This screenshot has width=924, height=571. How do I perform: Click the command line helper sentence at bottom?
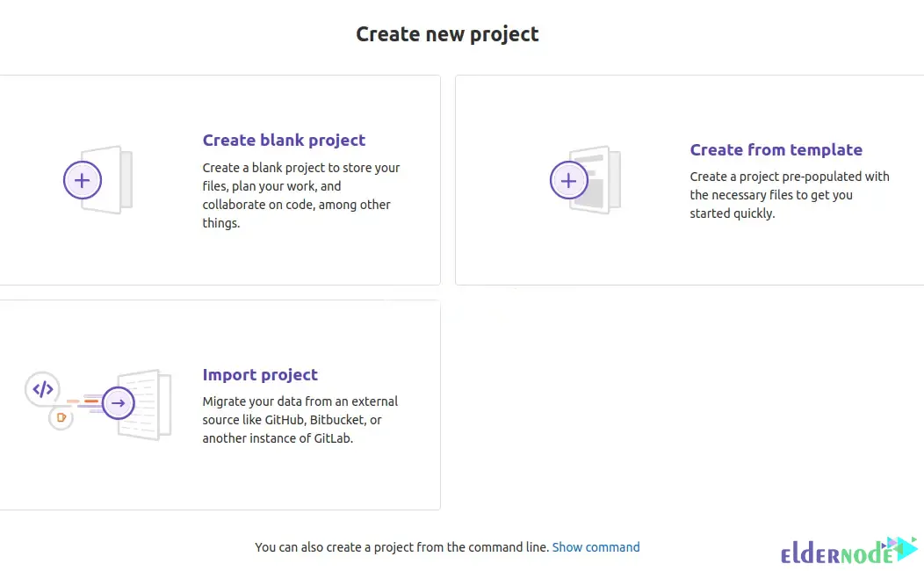(x=401, y=546)
